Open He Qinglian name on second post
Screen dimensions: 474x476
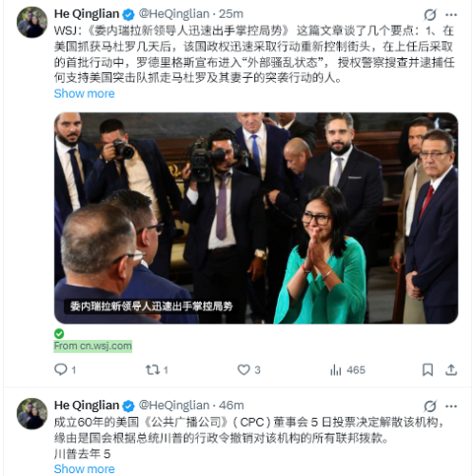coord(87,406)
